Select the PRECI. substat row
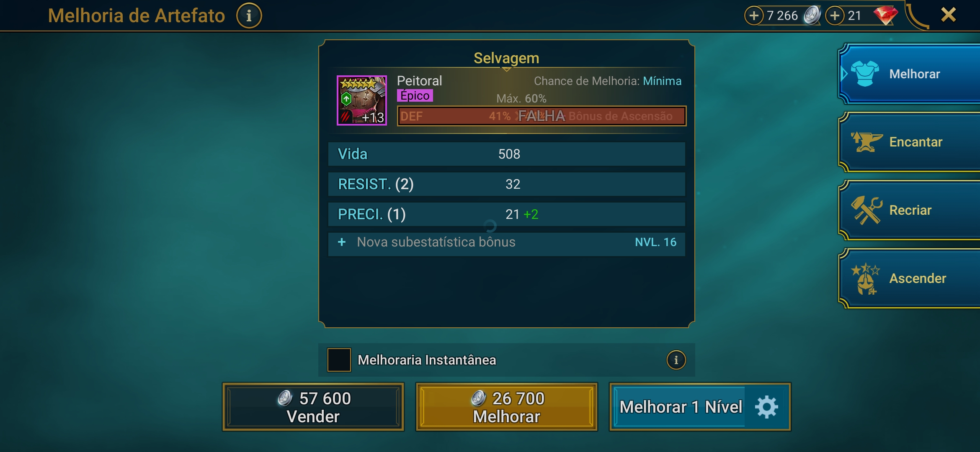Viewport: 980px width, 452px height. 506,214
